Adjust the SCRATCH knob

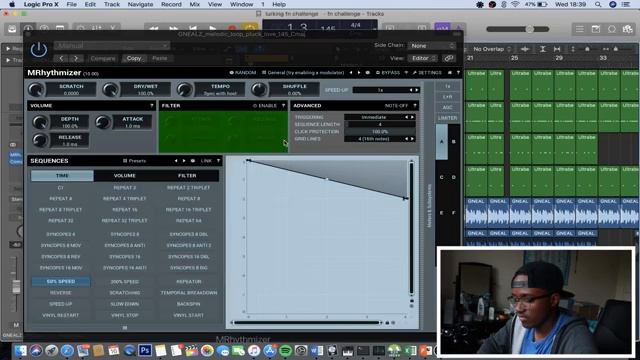tap(36, 90)
